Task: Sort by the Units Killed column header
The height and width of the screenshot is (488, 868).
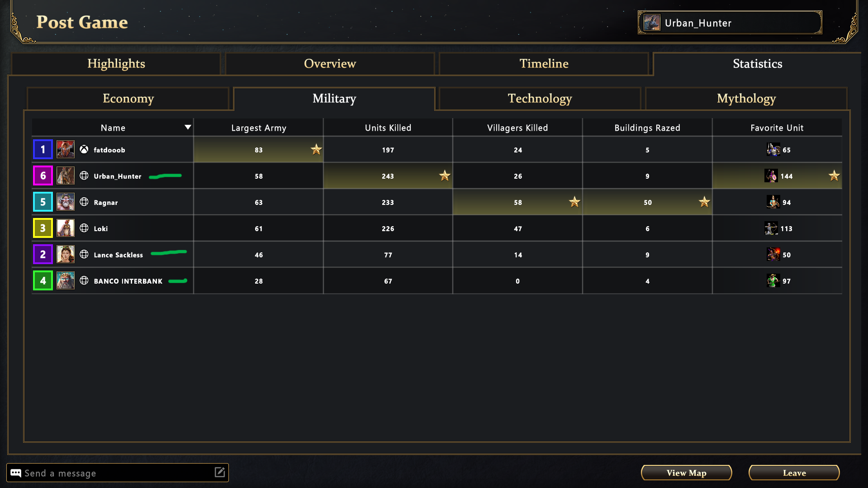Action: coord(388,128)
